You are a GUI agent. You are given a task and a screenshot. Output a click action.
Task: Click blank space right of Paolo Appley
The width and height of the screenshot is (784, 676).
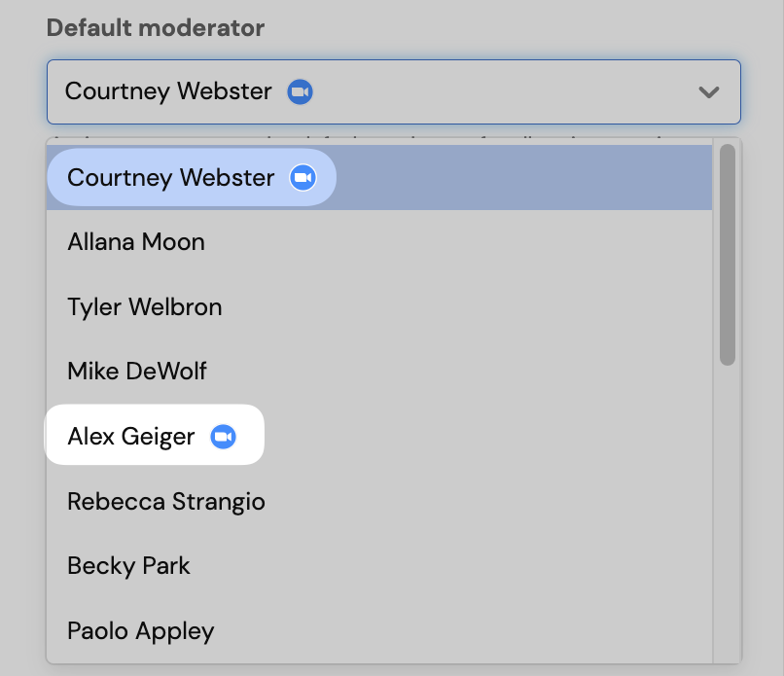click(x=467, y=630)
